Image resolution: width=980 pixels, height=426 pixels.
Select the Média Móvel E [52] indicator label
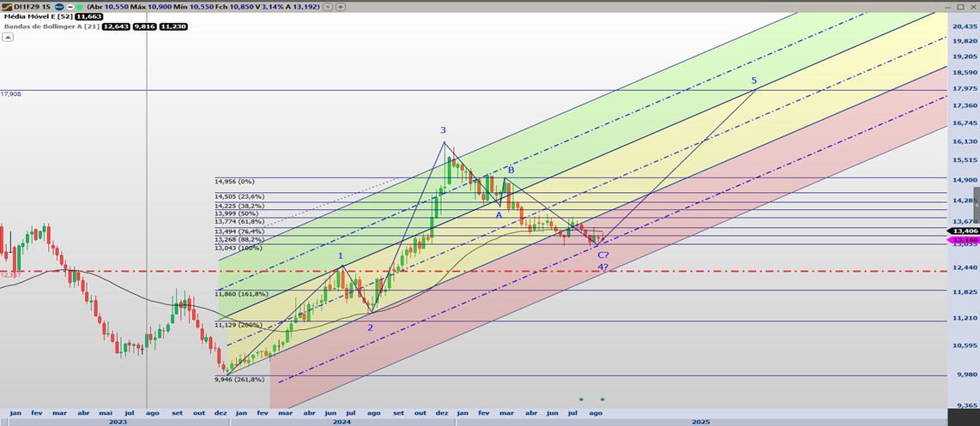click(36, 16)
